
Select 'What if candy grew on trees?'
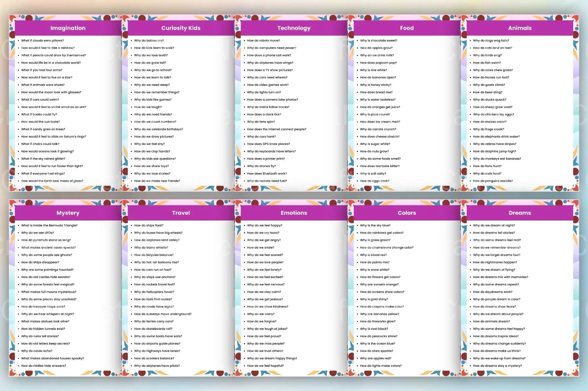click(x=43, y=129)
